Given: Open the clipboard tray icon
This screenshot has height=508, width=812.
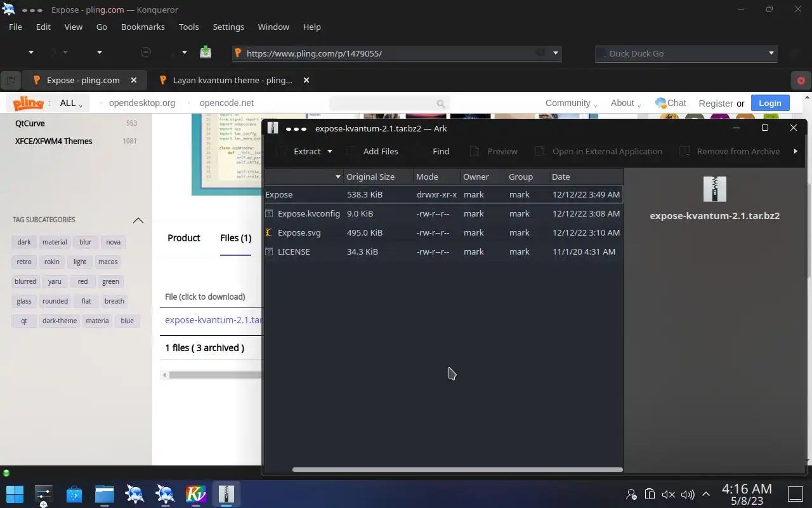Looking at the screenshot, I should tap(650, 494).
